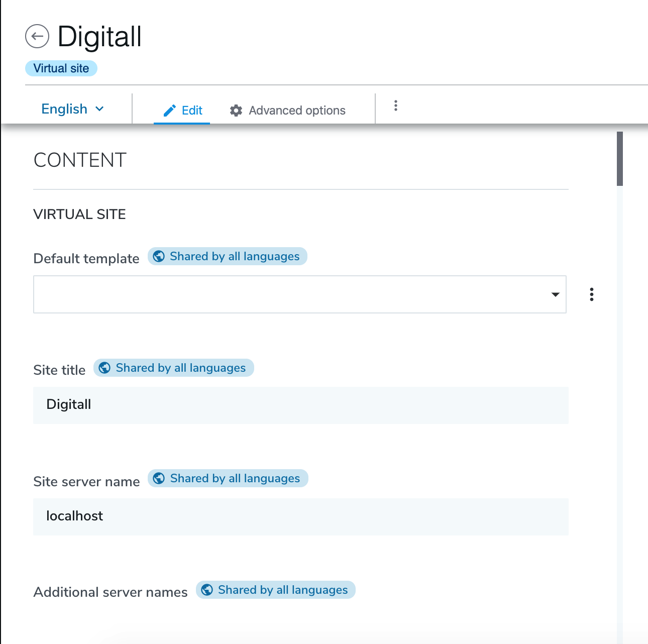Click the Site server name field with localhost
Viewport: 648px width, 644px height.
pos(300,516)
